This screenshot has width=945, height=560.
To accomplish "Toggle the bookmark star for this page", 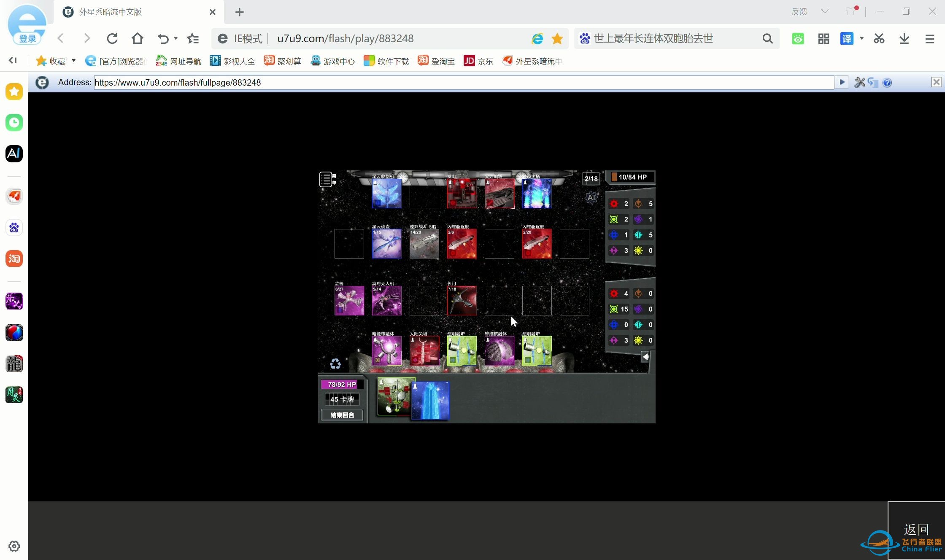I will click(x=557, y=39).
